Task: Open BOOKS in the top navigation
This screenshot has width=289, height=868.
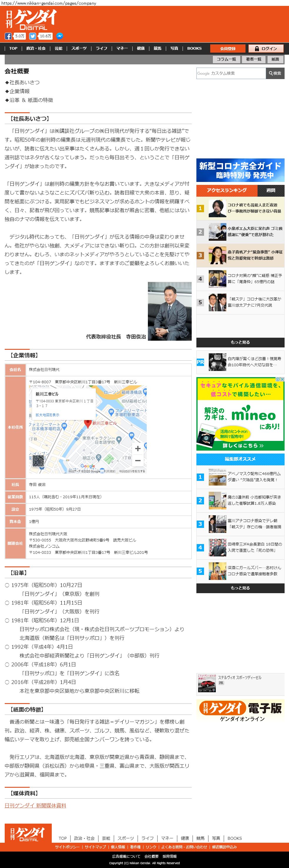Action: coord(194,48)
